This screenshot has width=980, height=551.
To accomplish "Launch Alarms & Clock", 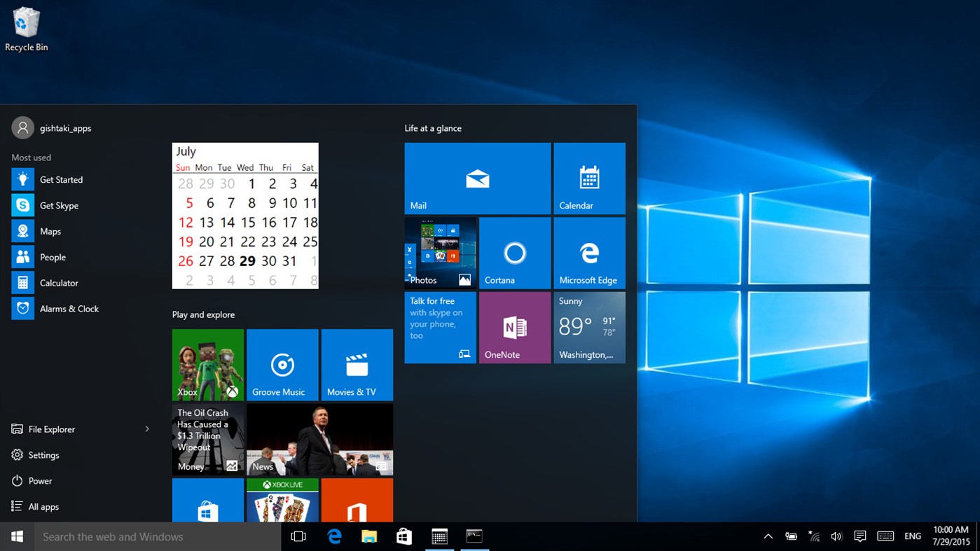I will 69,309.
